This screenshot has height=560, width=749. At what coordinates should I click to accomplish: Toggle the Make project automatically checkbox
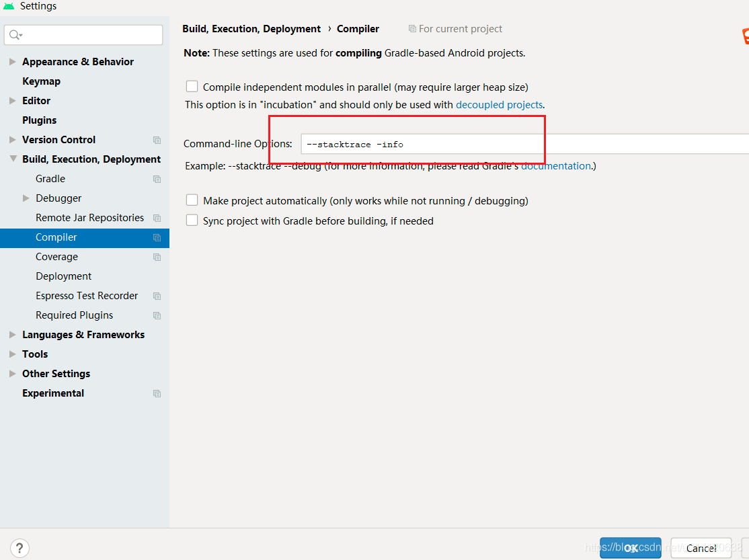click(x=192, y=200)
